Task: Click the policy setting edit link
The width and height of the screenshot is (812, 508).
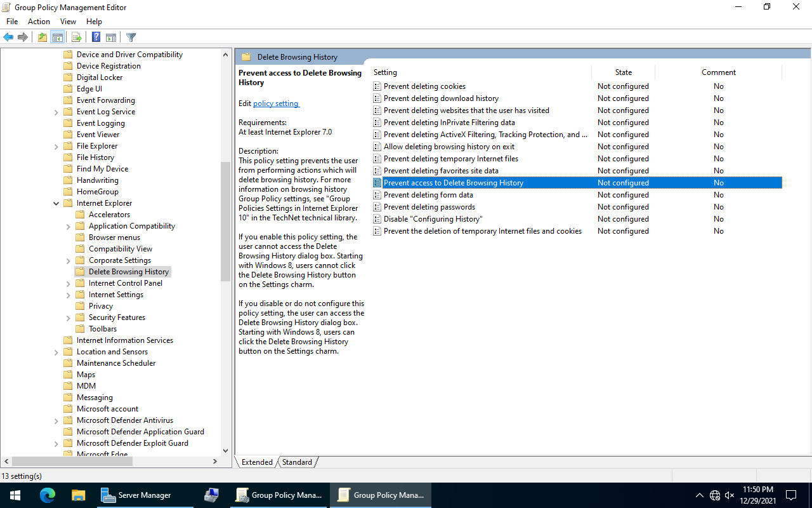Action: click(x=276, y=103)
